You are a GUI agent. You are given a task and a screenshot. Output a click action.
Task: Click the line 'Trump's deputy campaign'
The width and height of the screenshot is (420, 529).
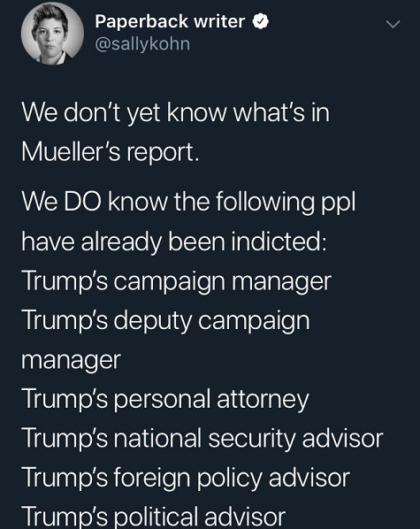coord(165,320)
